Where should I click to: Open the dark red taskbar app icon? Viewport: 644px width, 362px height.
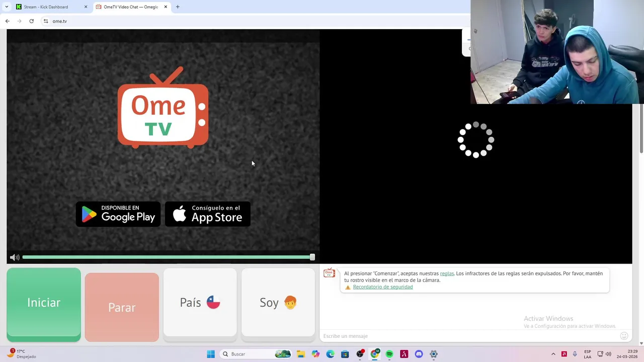(x=404, y=354)
